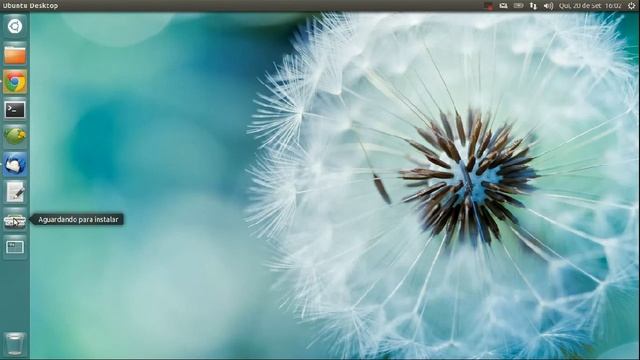
Task: Open the network connections indicator
Action: coord(533,6)
